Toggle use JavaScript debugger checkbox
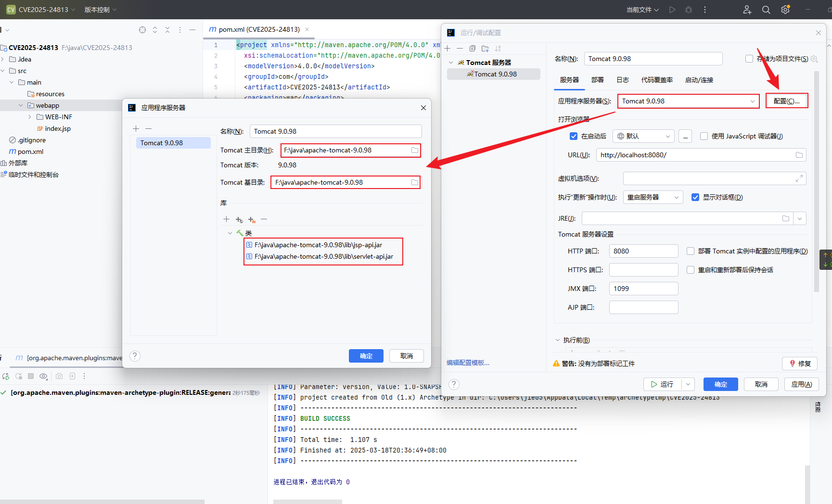Screen dimensions: 832x504 [704, 136]
